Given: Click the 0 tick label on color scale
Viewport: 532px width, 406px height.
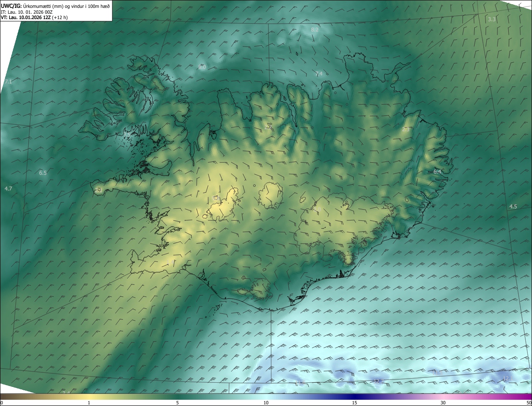Looking at the screenshot, I should (x=2, y=403).
